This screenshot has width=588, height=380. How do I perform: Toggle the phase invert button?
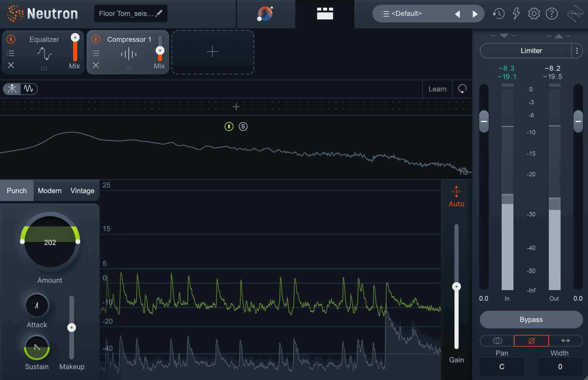pyautogui.click(x=531, y=341)
